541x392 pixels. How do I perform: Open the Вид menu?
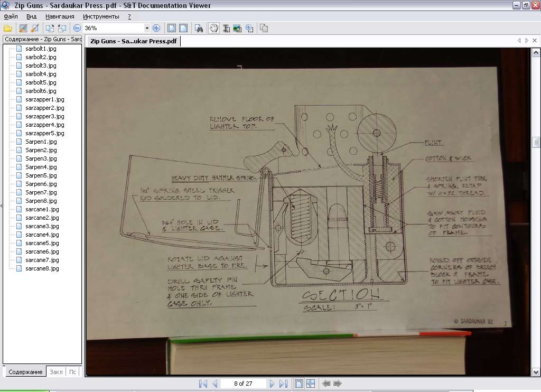point(31,16)
